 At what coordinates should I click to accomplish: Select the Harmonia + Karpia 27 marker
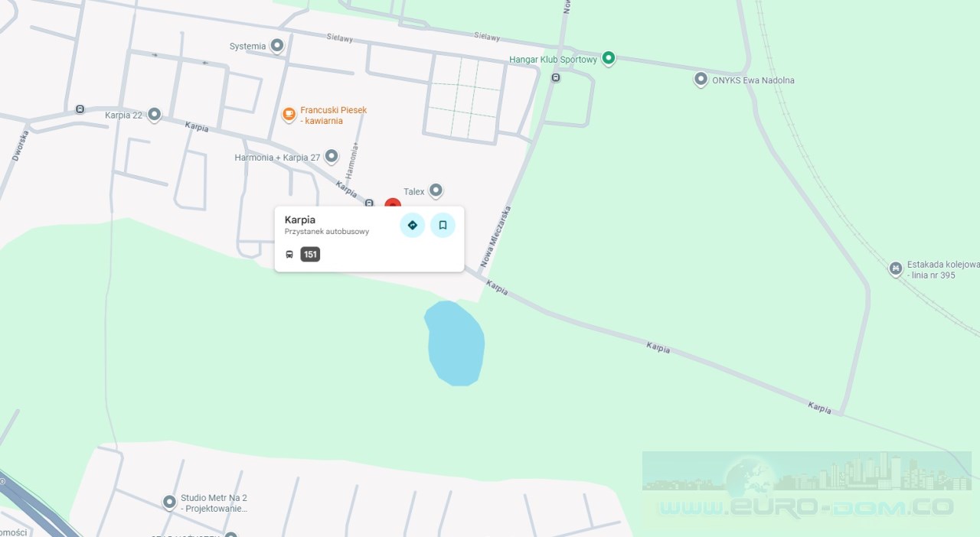(332, 157)
